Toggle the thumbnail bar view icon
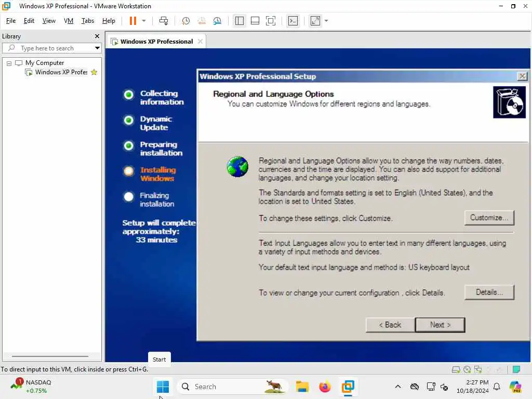This screenshot has width=532, height=399. pos(255,21)
